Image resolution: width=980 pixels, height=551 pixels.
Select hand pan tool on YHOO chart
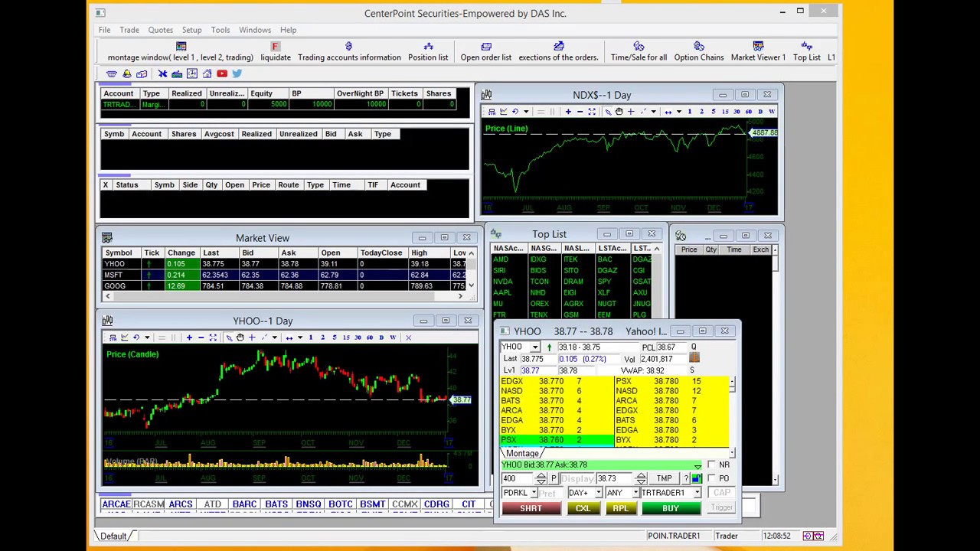click(240, 337)
